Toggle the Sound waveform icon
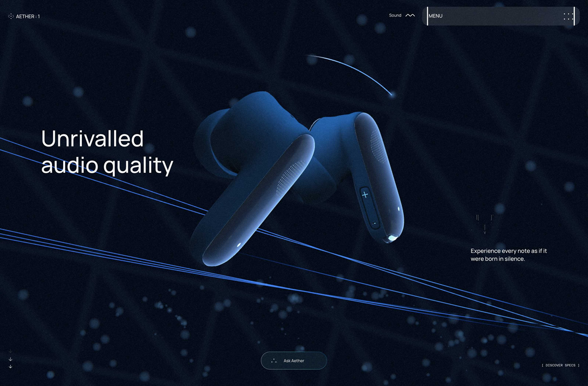588x386 pixels. [x=410, y=16]
